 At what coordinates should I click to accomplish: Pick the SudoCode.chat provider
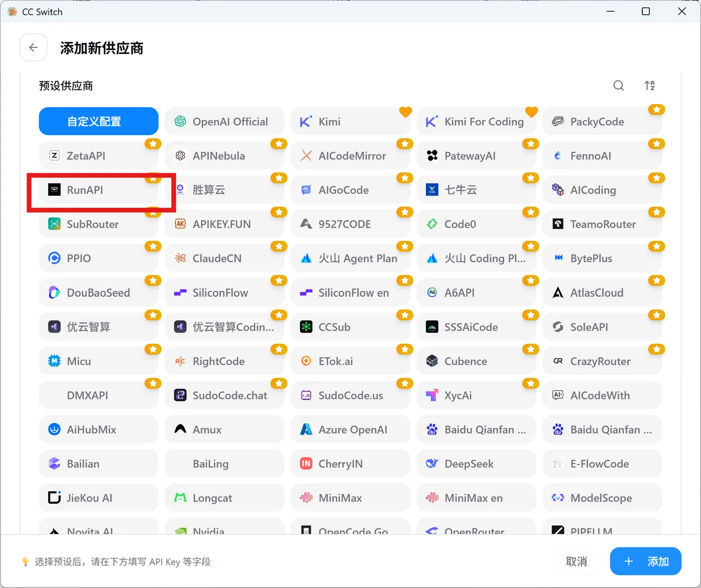pyautogui.click(x=224, y=395)
